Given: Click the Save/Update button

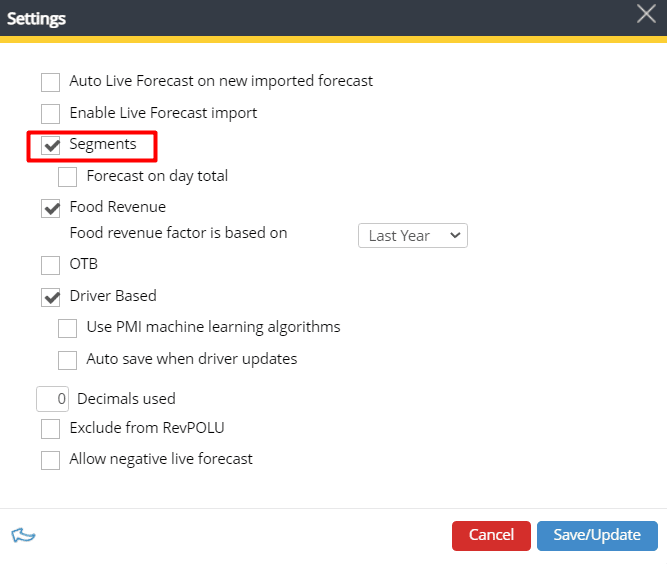Looking at the screenshot, I should [597, 535].
